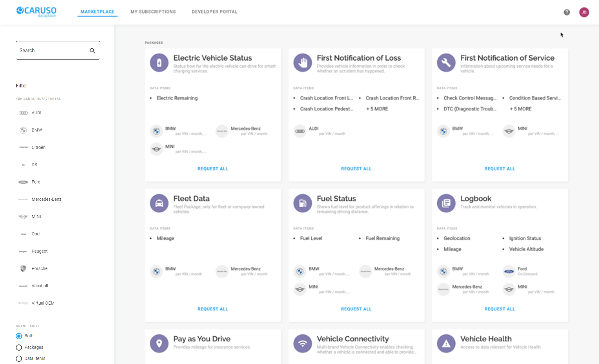Request all for First Notification of Loss
The image size is (599, 364).
(356, 169)
